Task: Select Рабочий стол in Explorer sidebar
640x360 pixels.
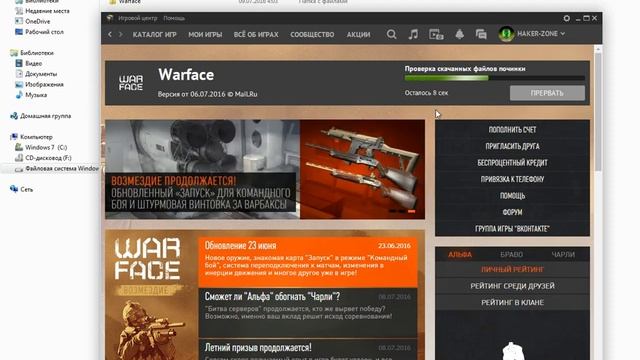Action: [44, 32]
